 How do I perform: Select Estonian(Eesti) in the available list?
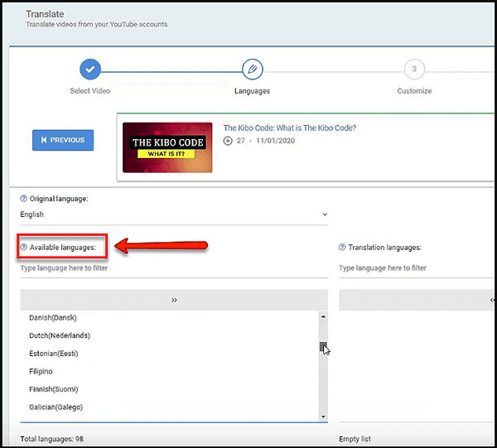tap(54, 354)
